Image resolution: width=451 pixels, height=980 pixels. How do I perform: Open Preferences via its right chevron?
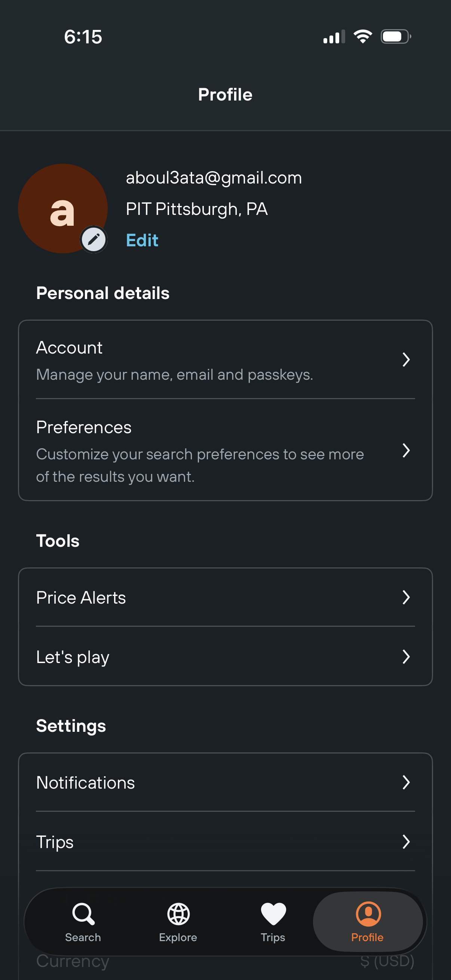(406, 450)
